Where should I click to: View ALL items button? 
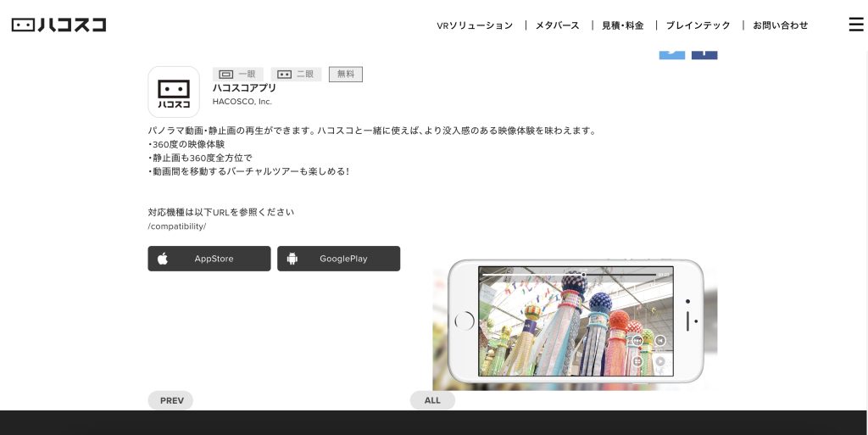[432, 400]
